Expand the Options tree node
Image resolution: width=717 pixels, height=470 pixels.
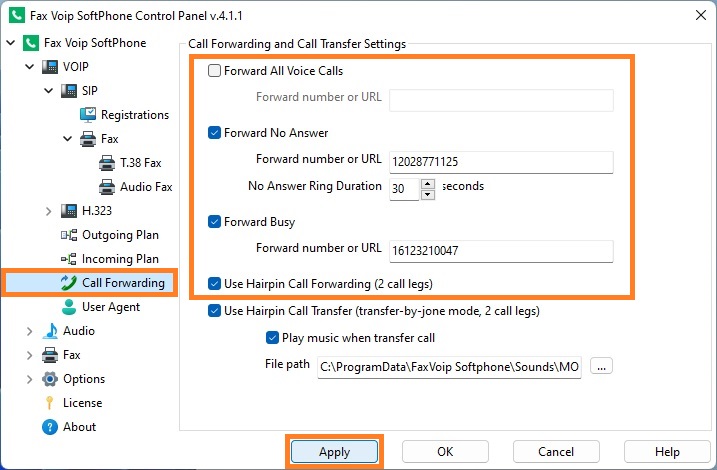[30, 379]
